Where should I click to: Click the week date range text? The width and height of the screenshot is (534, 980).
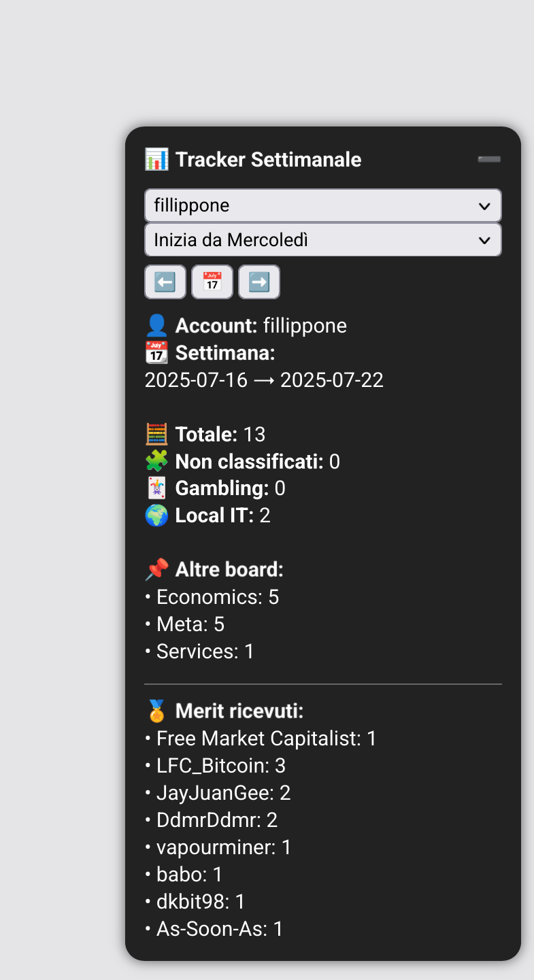264,380
